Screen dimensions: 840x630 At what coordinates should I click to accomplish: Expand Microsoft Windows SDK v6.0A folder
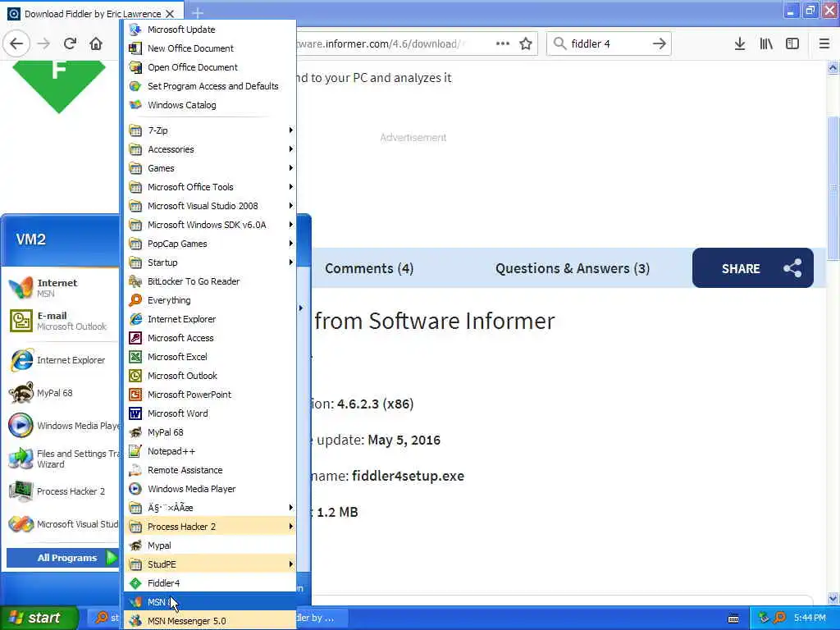pos(210,225)
